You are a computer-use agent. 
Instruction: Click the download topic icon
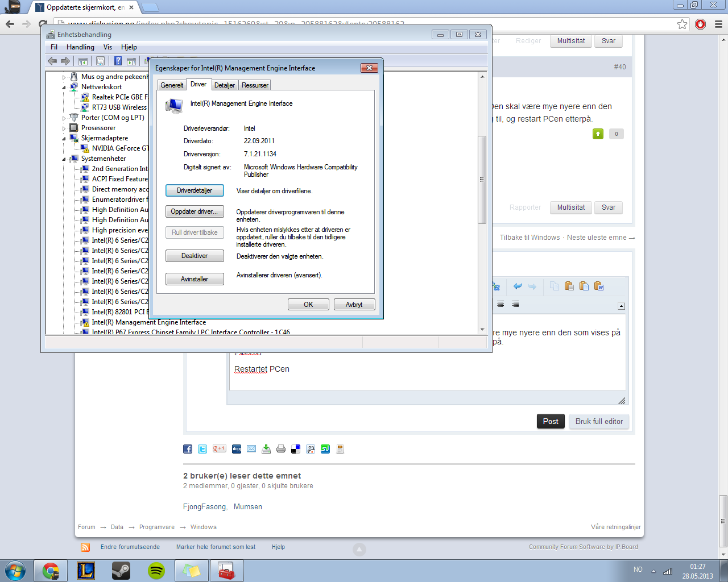(x=266, y=449)
